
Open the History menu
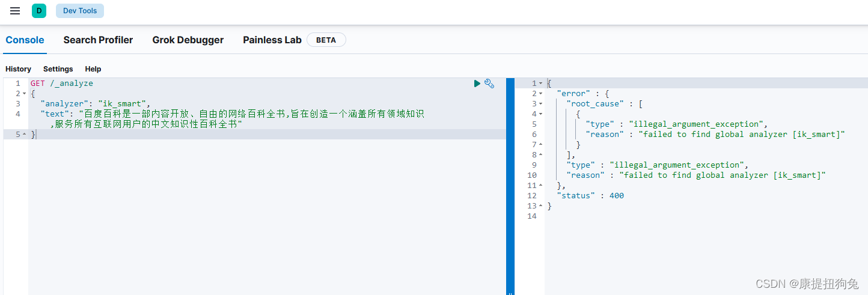[x=18, y=69]
